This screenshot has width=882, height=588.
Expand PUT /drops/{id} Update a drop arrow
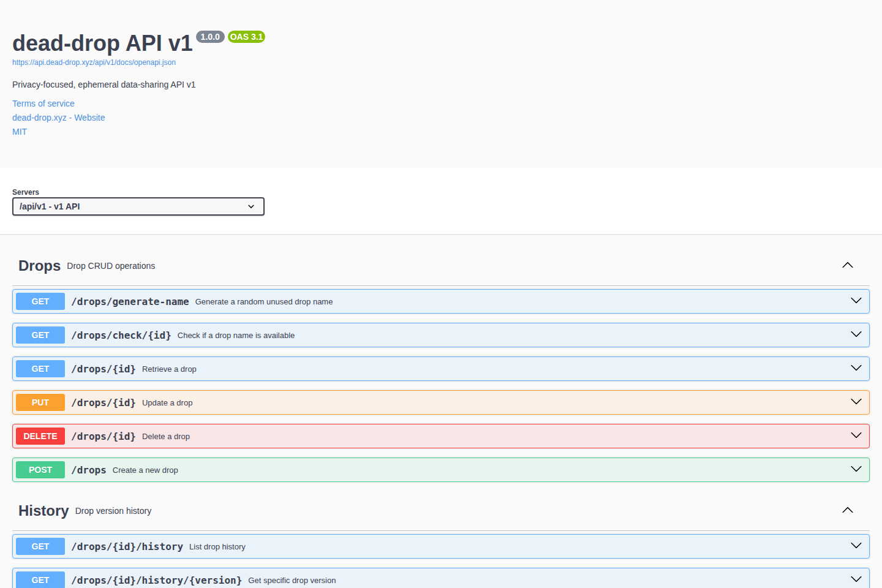click(856, 402)
